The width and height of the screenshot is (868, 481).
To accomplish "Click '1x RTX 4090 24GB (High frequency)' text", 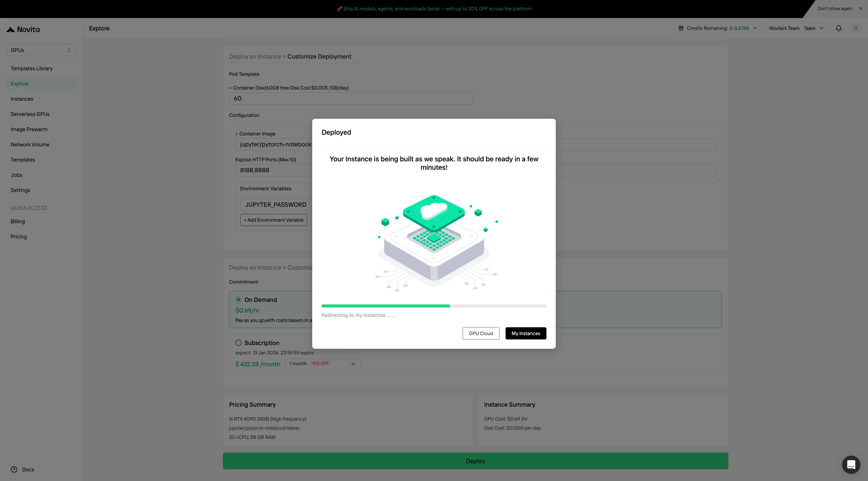I will click(x=268, y=419).
